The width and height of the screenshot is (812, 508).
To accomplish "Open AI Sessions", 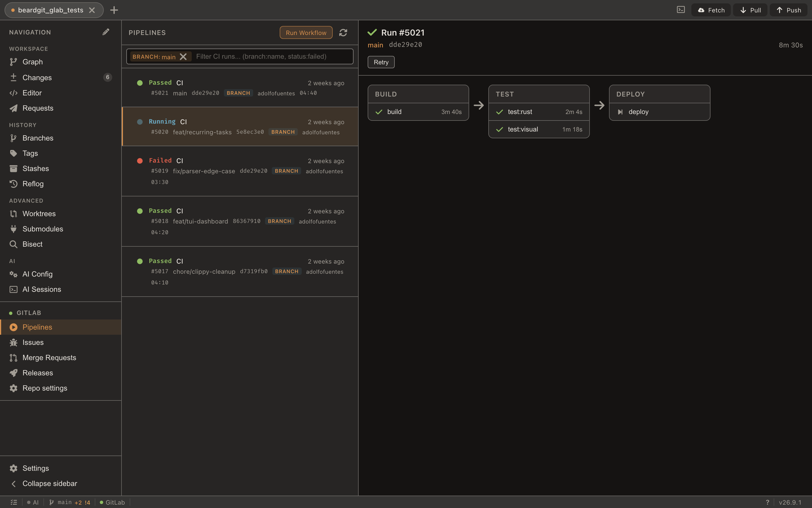I will 61,289.
